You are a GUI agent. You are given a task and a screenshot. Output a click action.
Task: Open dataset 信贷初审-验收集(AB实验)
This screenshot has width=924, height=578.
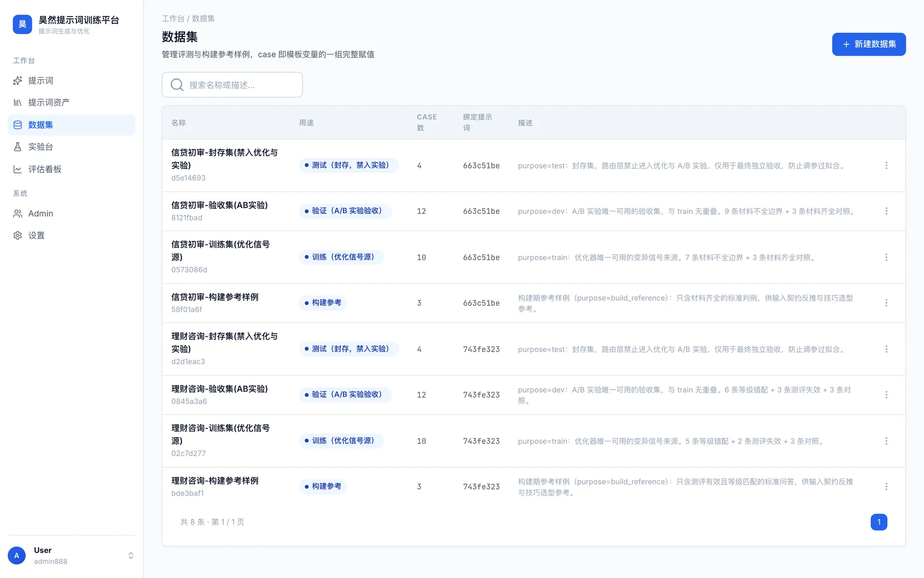coord(219,205)
